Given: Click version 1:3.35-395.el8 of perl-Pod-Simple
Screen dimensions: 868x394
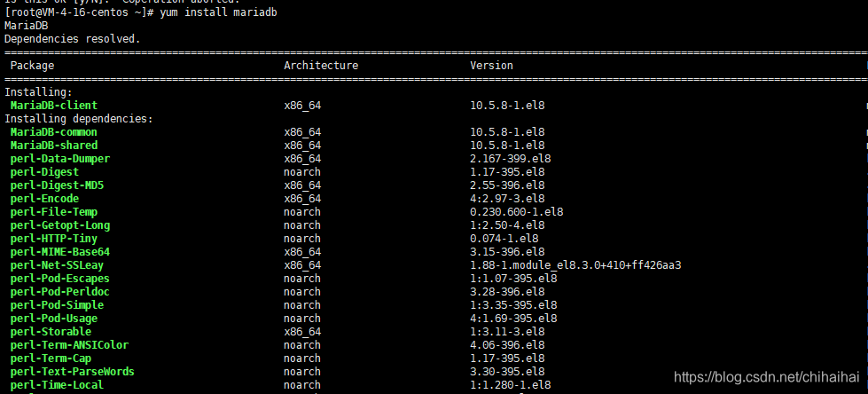Looking at the screenshot, I should click(513, 304).
